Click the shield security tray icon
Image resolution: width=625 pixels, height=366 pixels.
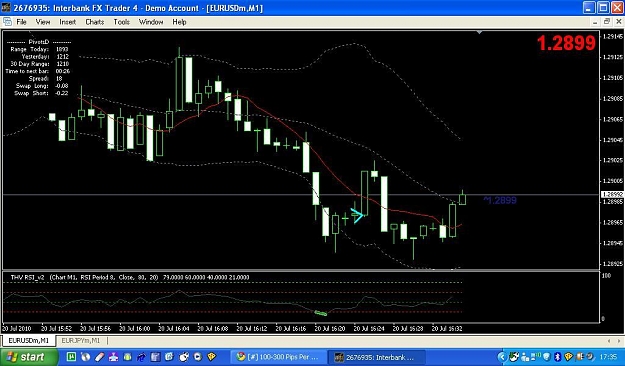pos(546,357)
